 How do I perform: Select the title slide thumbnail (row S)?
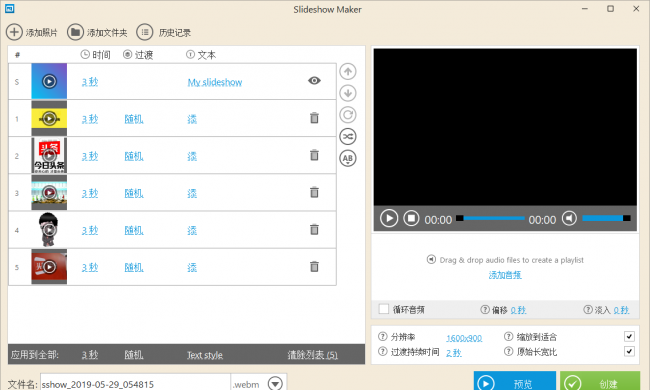click(x=49, y=81)
